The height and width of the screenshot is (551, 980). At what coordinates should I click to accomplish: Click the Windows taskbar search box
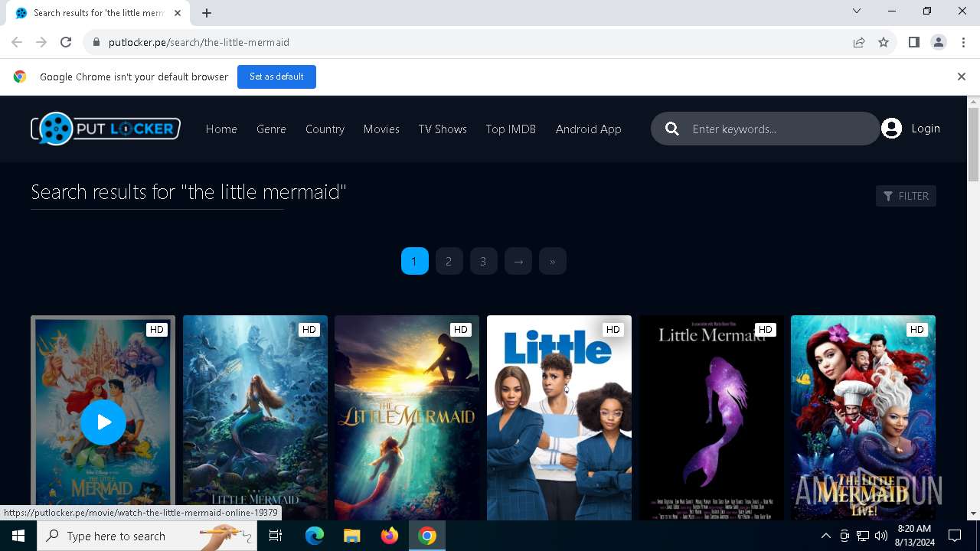tap(145, 536)
